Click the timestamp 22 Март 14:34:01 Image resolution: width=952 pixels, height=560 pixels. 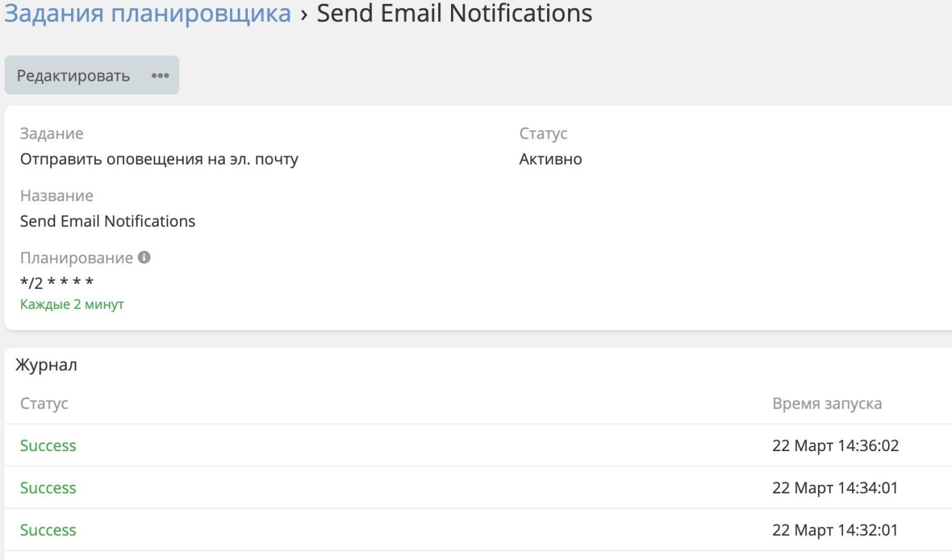click(835, 488)
